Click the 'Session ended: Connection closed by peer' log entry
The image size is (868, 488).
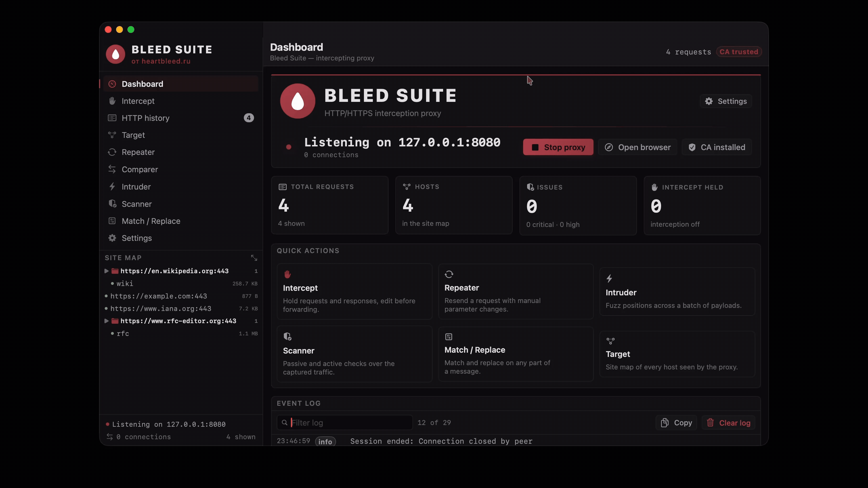(x=515, y=441)
